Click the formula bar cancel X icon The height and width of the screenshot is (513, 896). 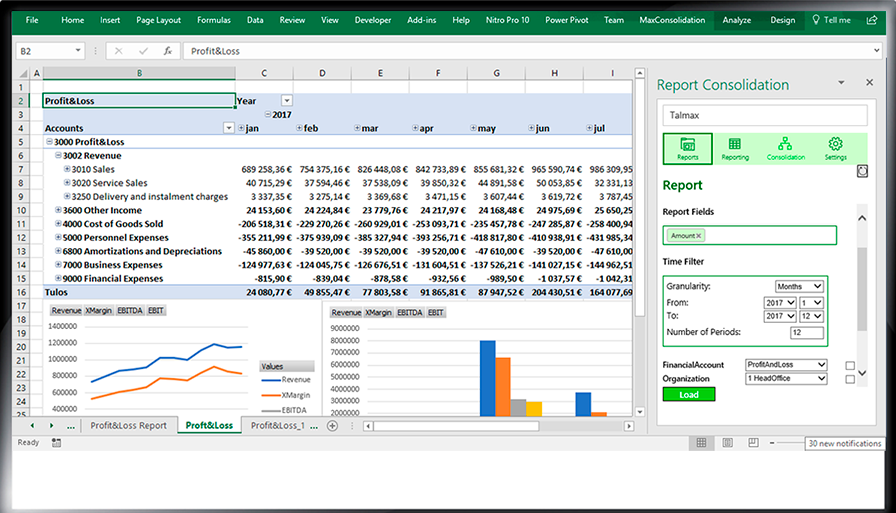(118, 51)
